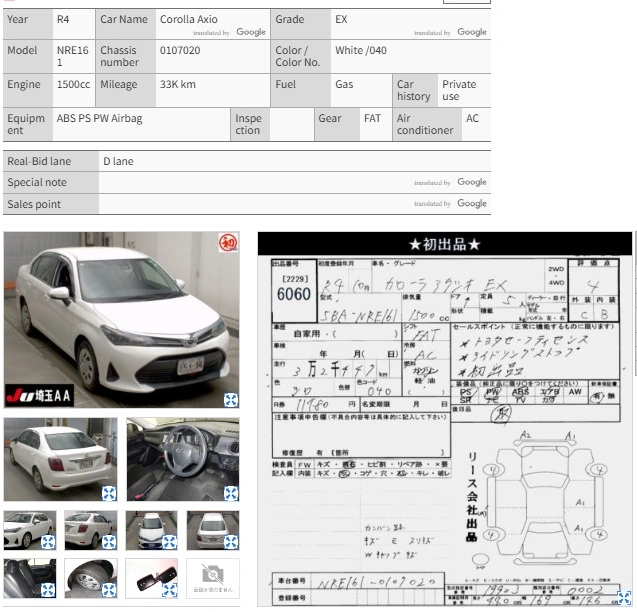Expand the rear view car photo
The height and width of the screenshot is (612, 637).
click(109, 493)
